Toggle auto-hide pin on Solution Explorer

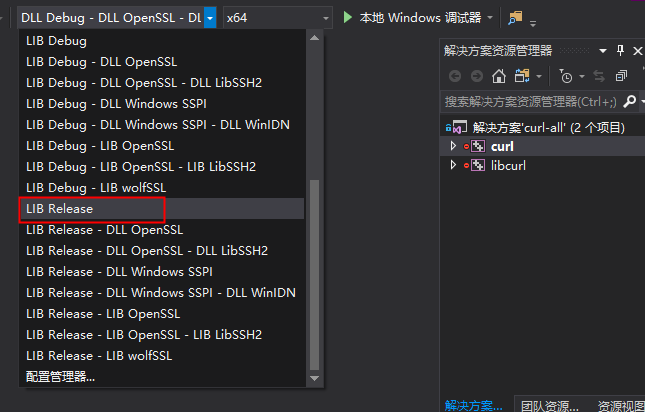click(x=620, y=51)
